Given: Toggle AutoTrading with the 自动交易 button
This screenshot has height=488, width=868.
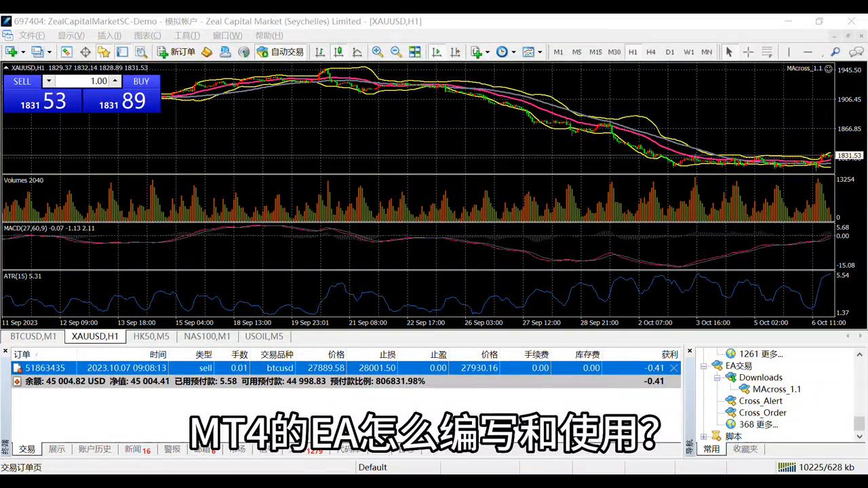Looking at the screenshot, I should point(280,52).
